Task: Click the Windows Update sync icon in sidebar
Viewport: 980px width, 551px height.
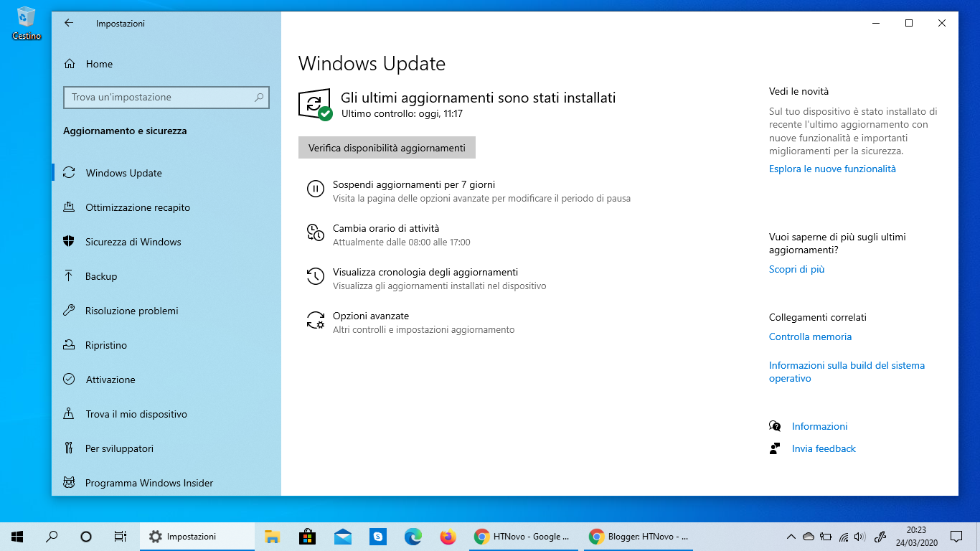Action: [x=69, y=173]
